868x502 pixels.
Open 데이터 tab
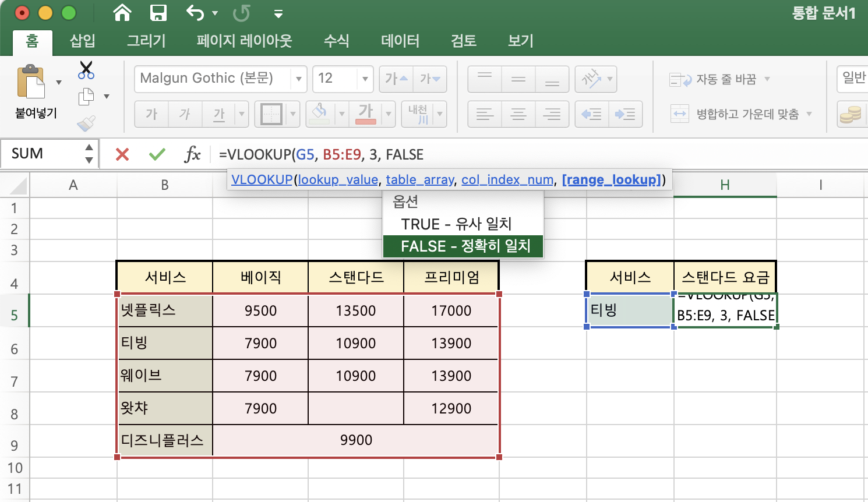(400, 41)
